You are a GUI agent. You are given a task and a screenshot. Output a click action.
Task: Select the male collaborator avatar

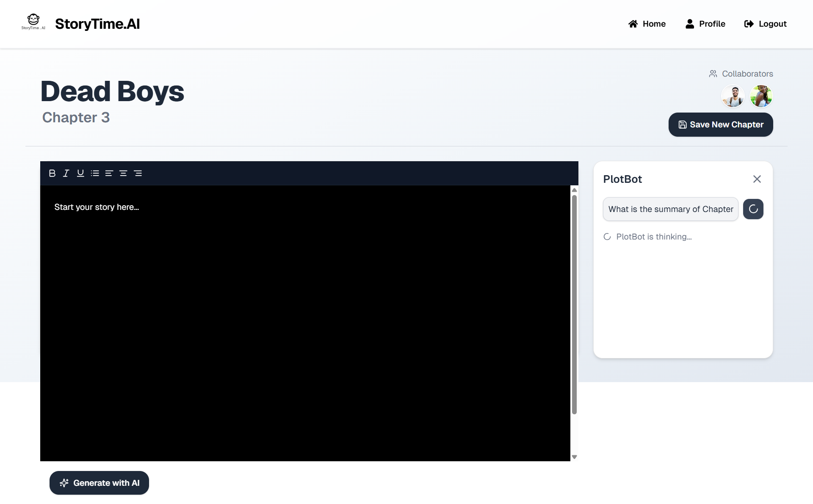coord(733,96)
